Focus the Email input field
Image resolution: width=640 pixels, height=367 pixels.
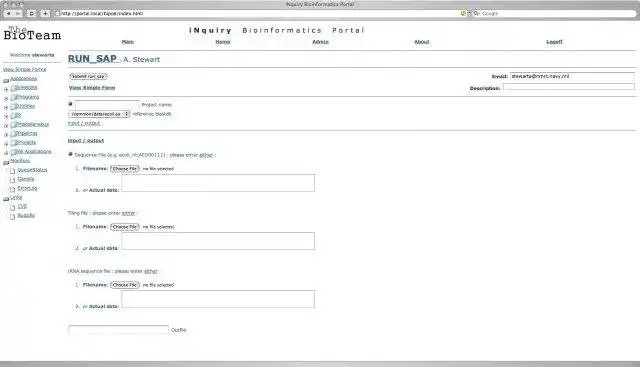[x=572, y=76]
